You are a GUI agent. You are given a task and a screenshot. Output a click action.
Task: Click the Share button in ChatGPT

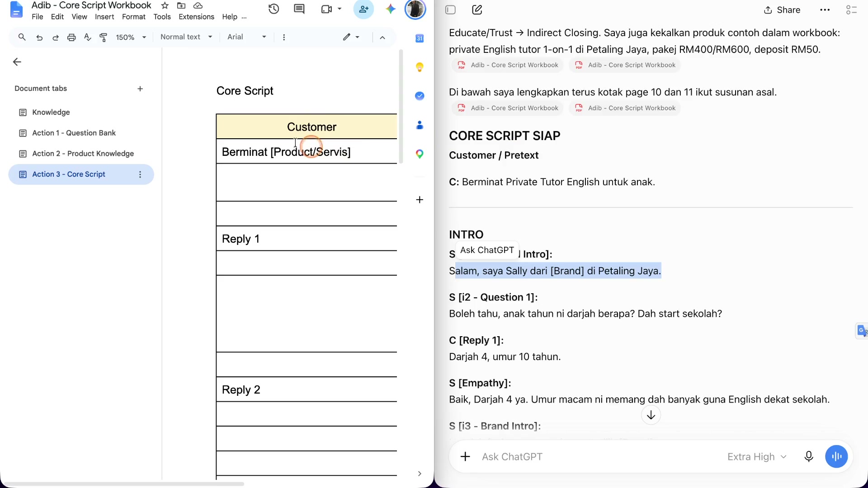coord(782,10)
